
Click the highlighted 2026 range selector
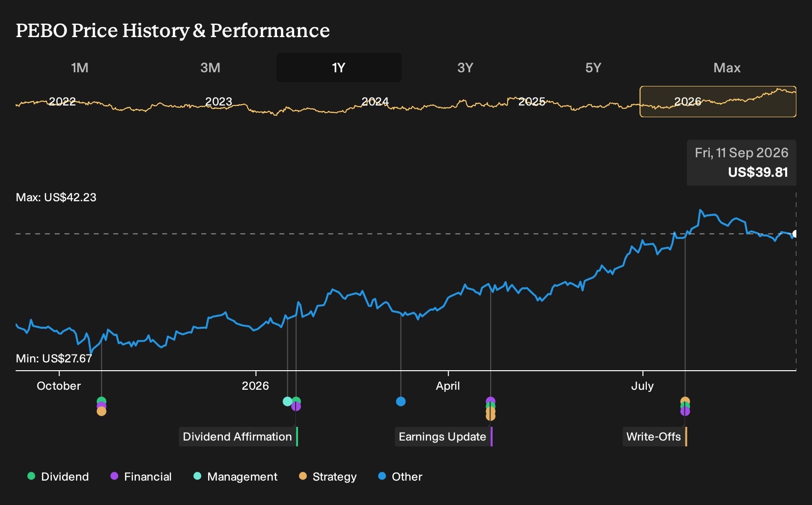pyautogui.click(x=718, y=102)
